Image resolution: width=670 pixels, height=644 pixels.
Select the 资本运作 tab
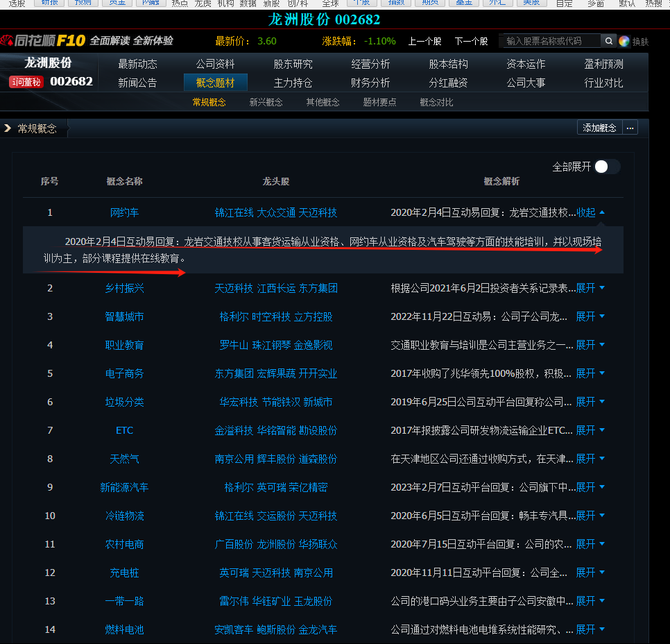[x=526, y=64]
